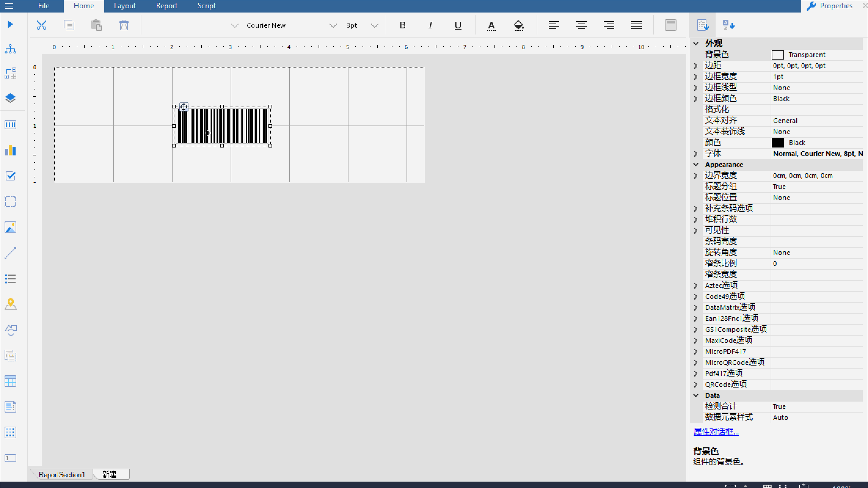The image size is (868, 488).
Task: Click the move handle on barcode
Action: click(x=184, y=107)
